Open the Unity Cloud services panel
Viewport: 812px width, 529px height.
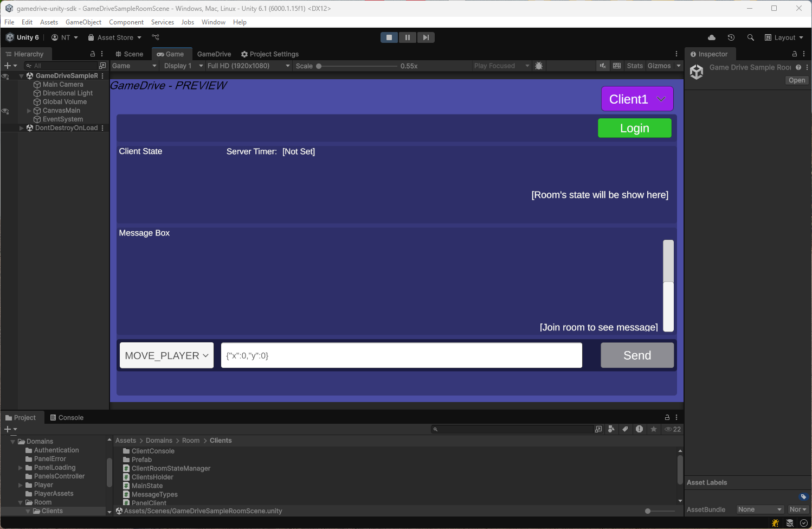(x=712, y=37)
